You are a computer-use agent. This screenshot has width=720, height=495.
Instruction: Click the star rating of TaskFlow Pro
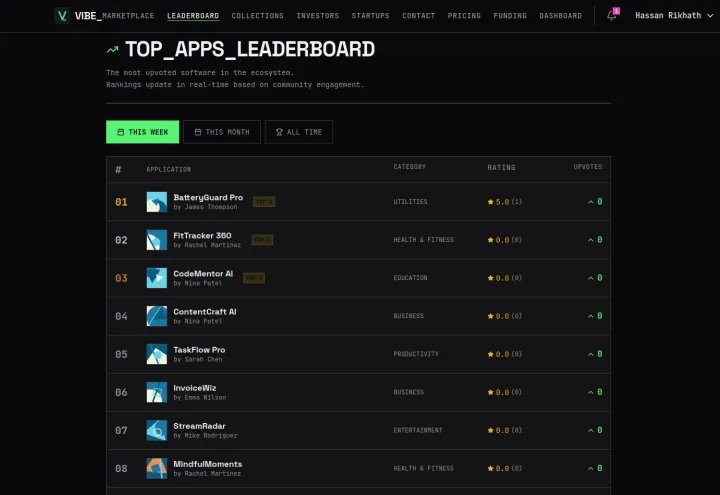(x=505, y=354)
